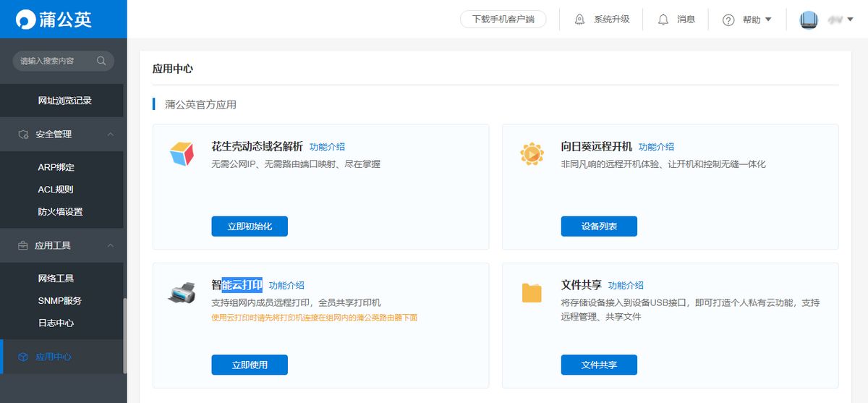Open 网址浏览记录 in sidebar
This screenshot has width=868, height=403.
[x=64, y=101]
